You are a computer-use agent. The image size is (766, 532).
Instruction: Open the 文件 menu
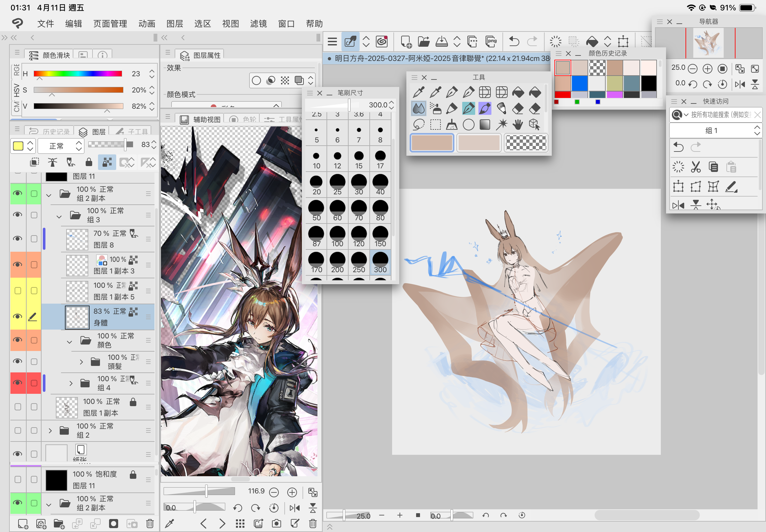coord(45,24)
